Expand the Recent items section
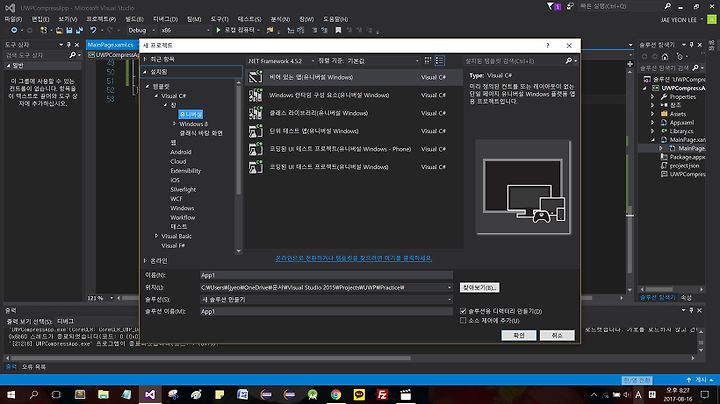This screenshot has height=404, width=720. point(145,59)
